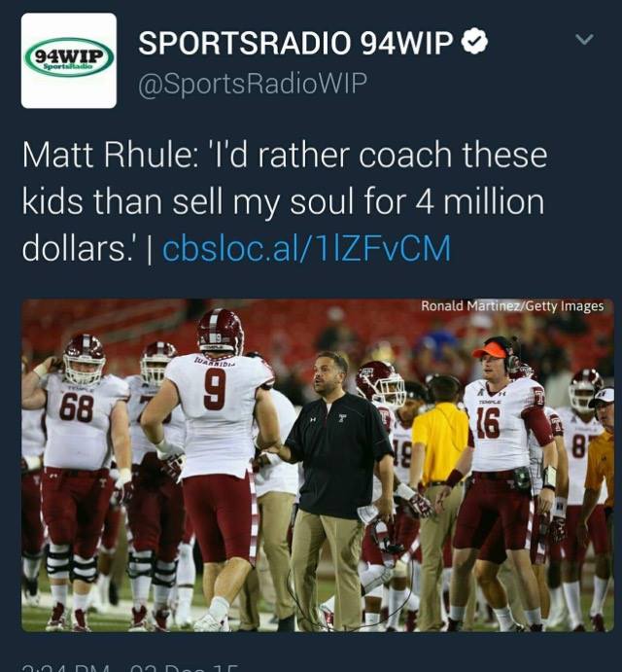Click the khaki pants of the coach
This screenshot has width=622, height=672.
328,570
